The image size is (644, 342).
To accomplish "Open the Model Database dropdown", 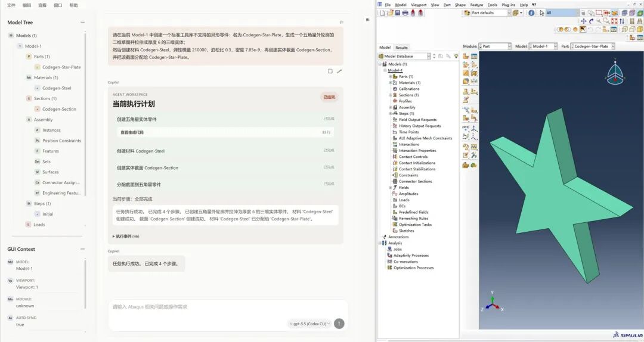I will click(404, 56).
